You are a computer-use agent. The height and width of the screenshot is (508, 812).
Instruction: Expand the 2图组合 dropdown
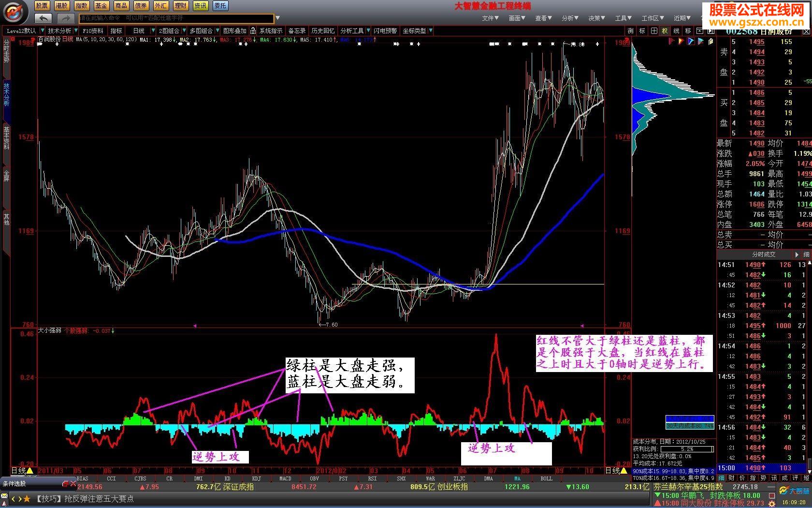tap(185, 30)
